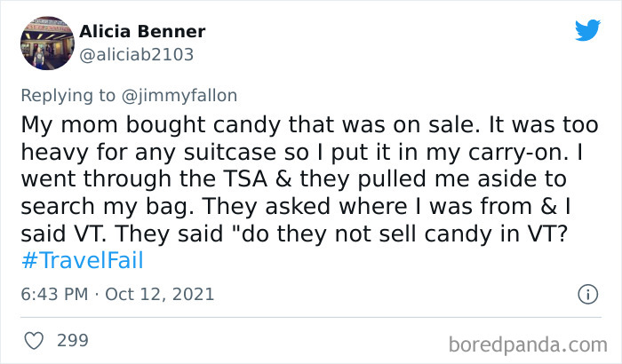622x364 pixels.
Task: Click the Alicia Benner display name
Action: click(142, 32)
